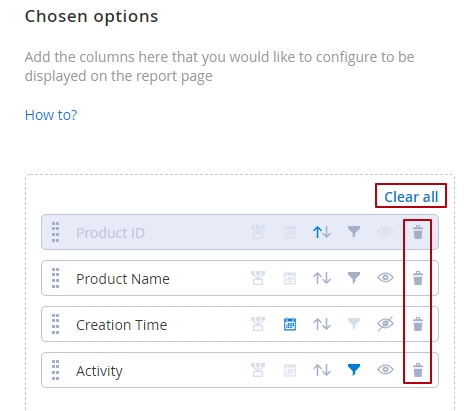Click the drag handle beside Activity
The image size is (467, 411).
56,370
